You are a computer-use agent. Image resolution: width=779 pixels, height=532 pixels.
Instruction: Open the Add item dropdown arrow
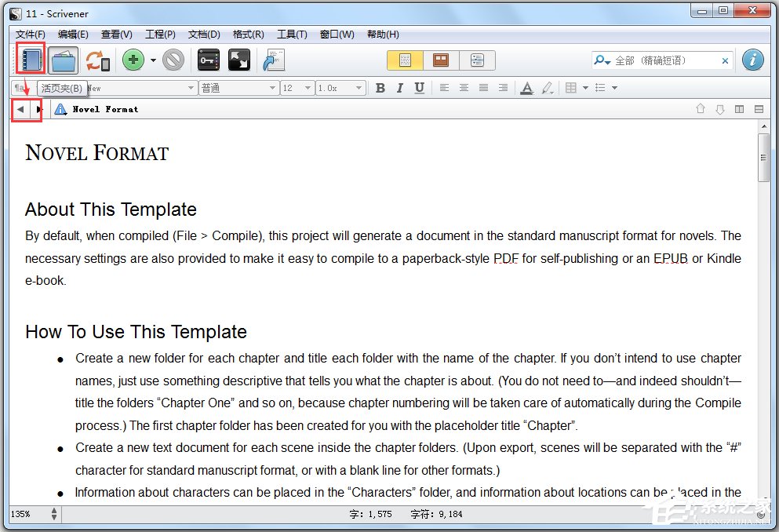153,60
